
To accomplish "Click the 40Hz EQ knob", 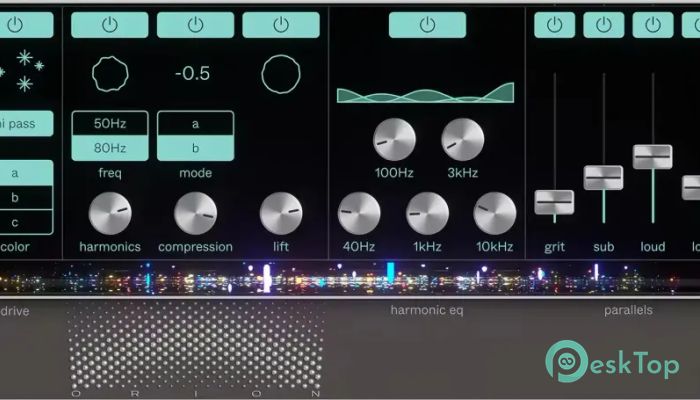I will point(359,212).
